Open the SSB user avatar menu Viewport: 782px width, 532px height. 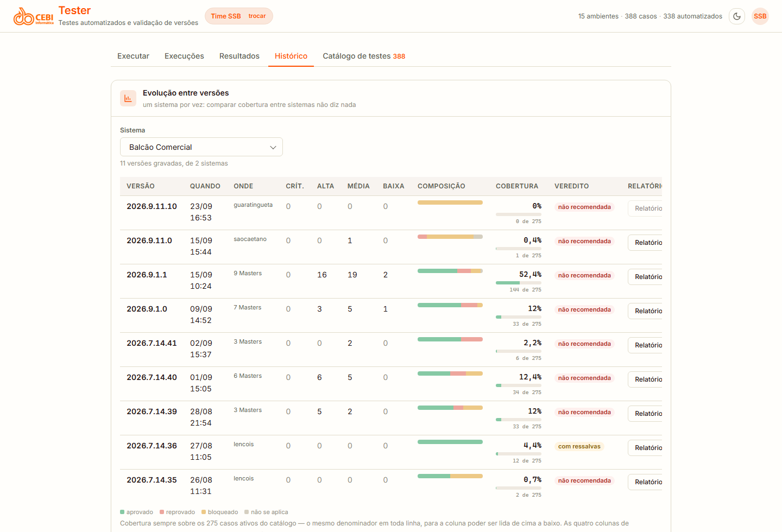point(760,16)
